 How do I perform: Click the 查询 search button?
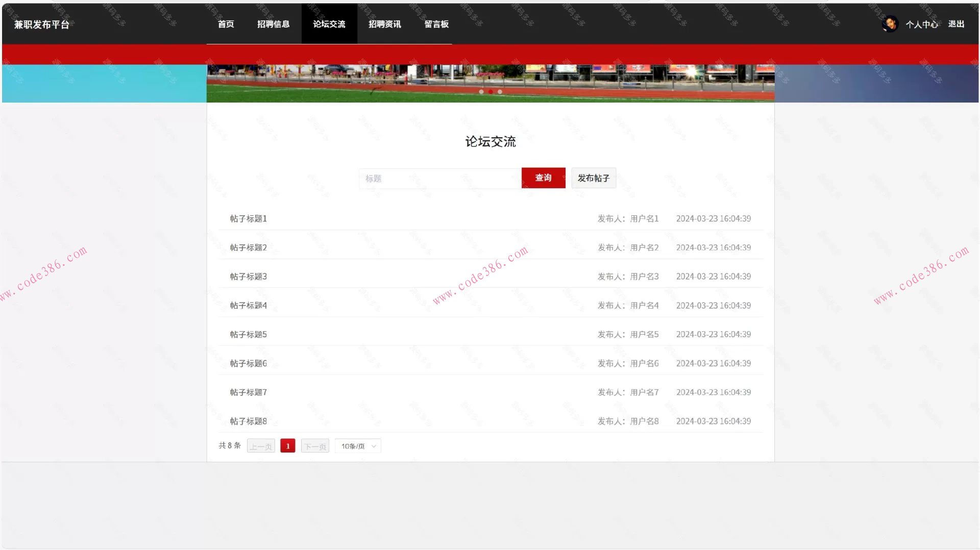point(543,178)
